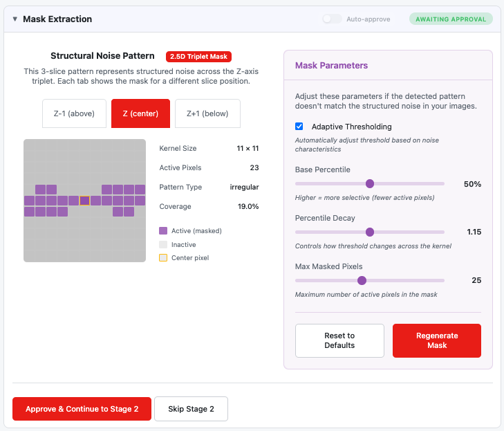This screenshot has height=431, width=504.
Task: Toggle the Auto-approve switch
Action: coord(332,19)
